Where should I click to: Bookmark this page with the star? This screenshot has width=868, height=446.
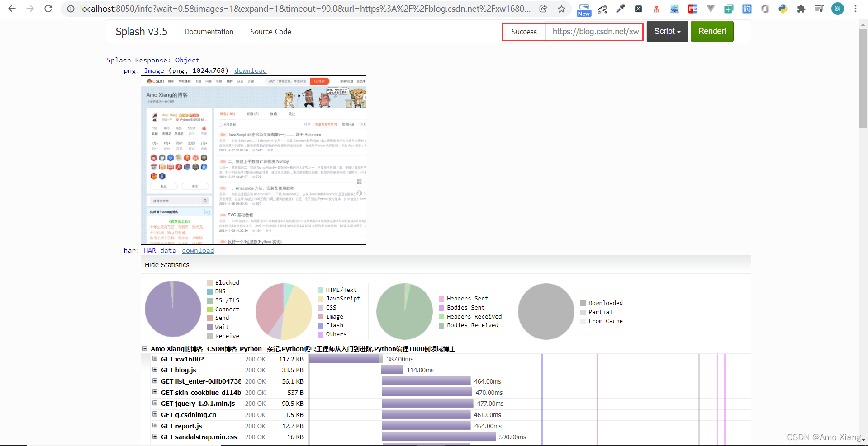[561, 9]
